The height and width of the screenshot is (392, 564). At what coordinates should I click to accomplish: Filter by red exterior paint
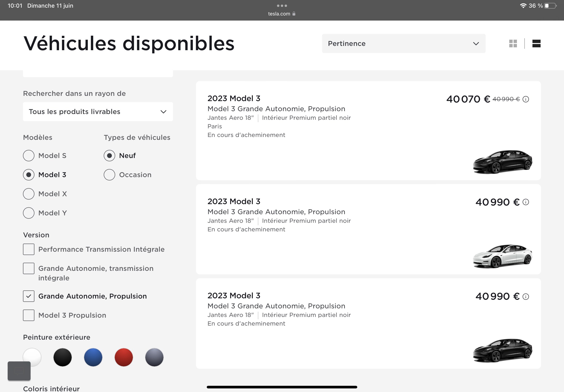point(124,357)
